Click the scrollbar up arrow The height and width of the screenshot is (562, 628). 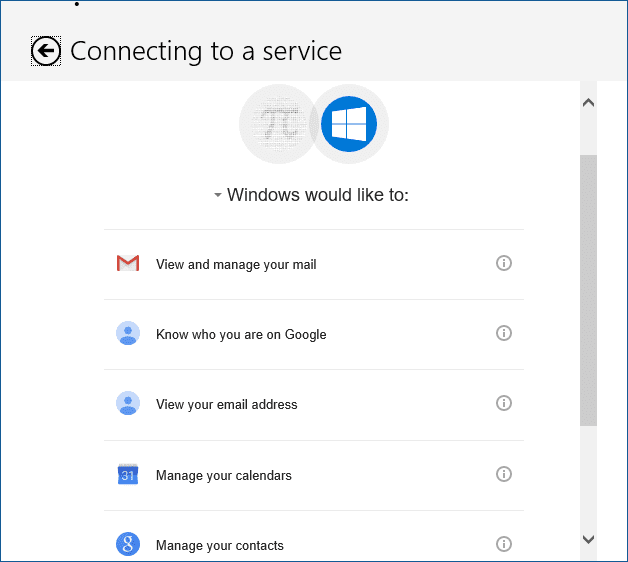588,103
